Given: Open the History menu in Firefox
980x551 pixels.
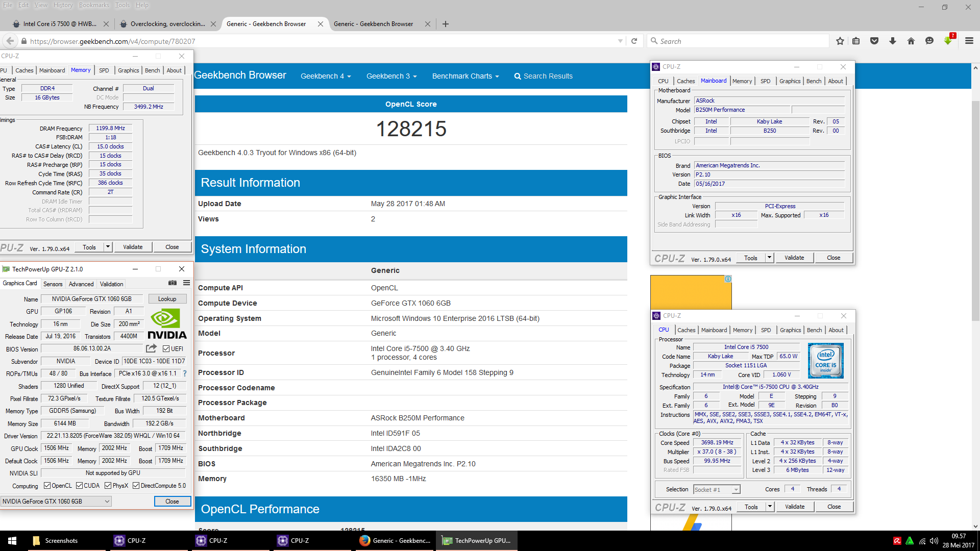Looking at the screenshot, I should 63,5.
